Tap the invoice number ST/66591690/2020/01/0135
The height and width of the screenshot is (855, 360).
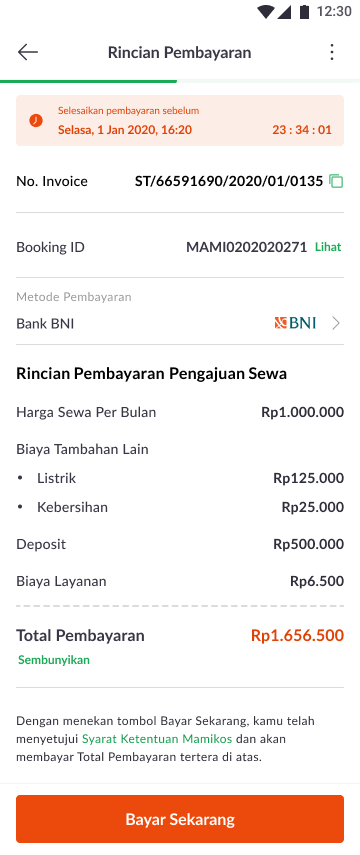coord(229,181)
